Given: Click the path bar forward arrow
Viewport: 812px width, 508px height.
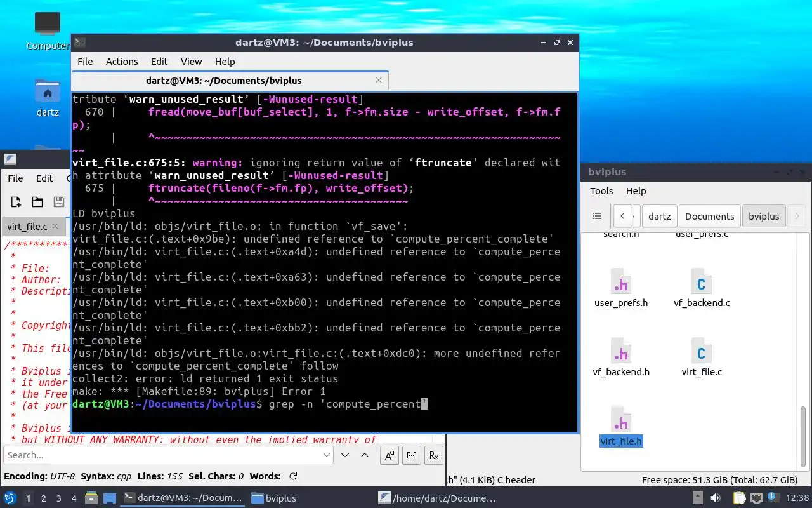Looking at the screenshot, I should click(797, 216).
